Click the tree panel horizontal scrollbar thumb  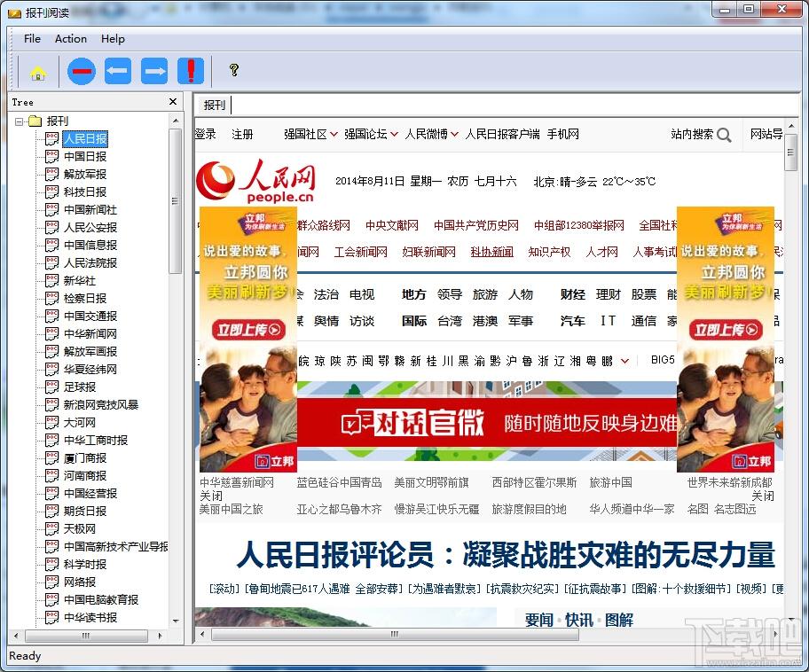[86, 636]
